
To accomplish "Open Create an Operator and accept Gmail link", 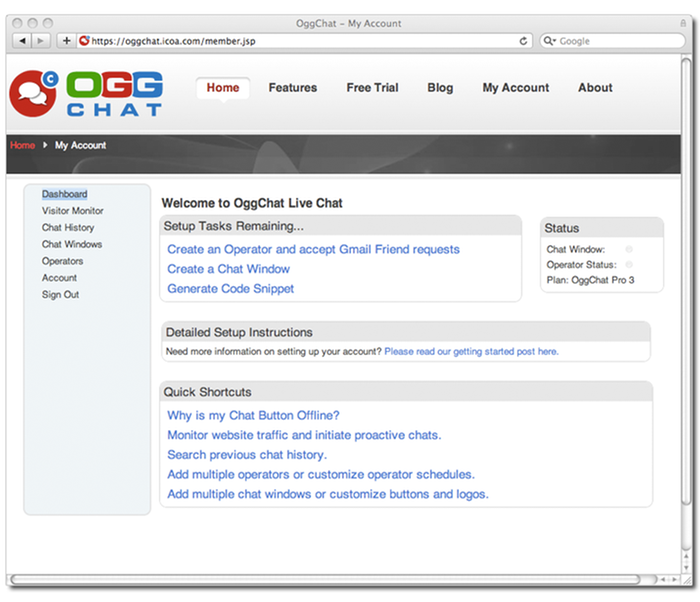I will coord(313,249).
